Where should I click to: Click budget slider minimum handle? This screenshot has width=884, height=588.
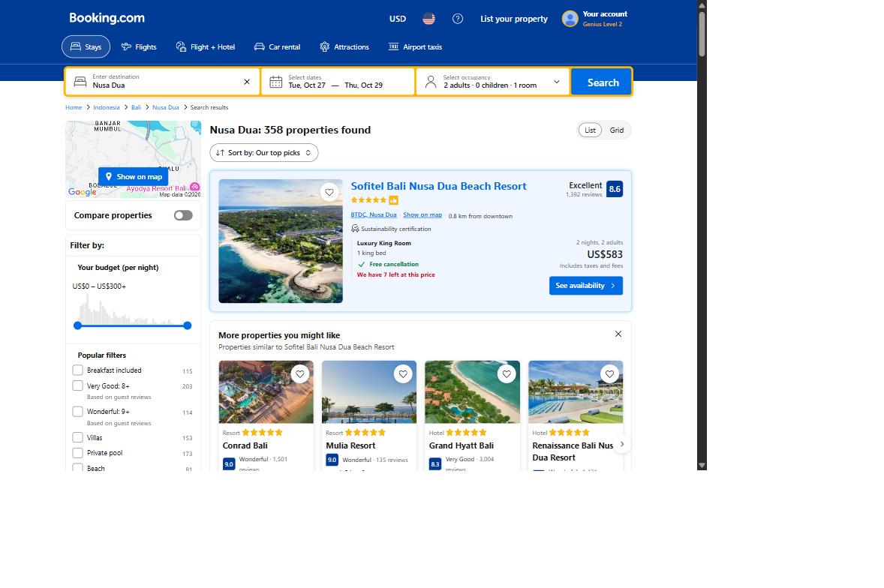[78, 325]
